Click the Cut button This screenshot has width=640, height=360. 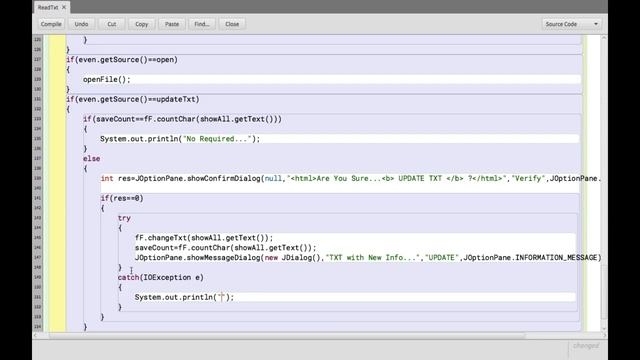(111, 24)
